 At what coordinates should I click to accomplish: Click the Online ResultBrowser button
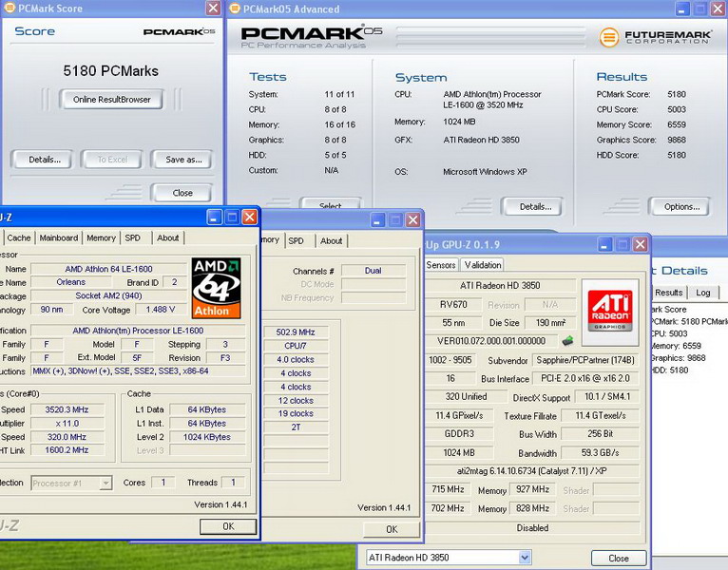click(x=111, y=100)
